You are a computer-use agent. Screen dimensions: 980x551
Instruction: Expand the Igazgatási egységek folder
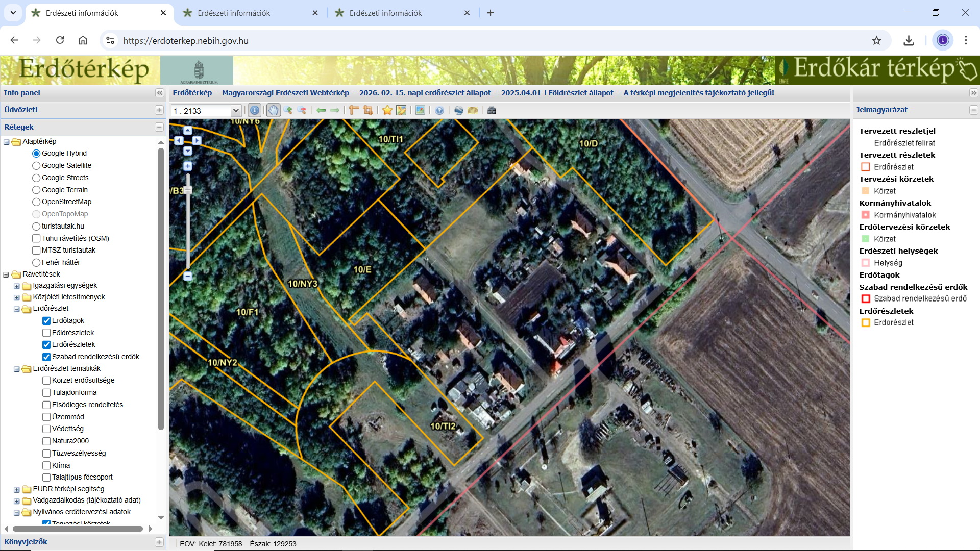pos(17,286)
